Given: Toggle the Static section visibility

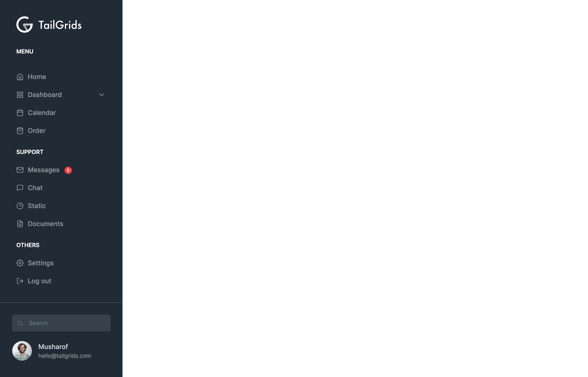Looking at the screenshot, I should tap(36, 205).
